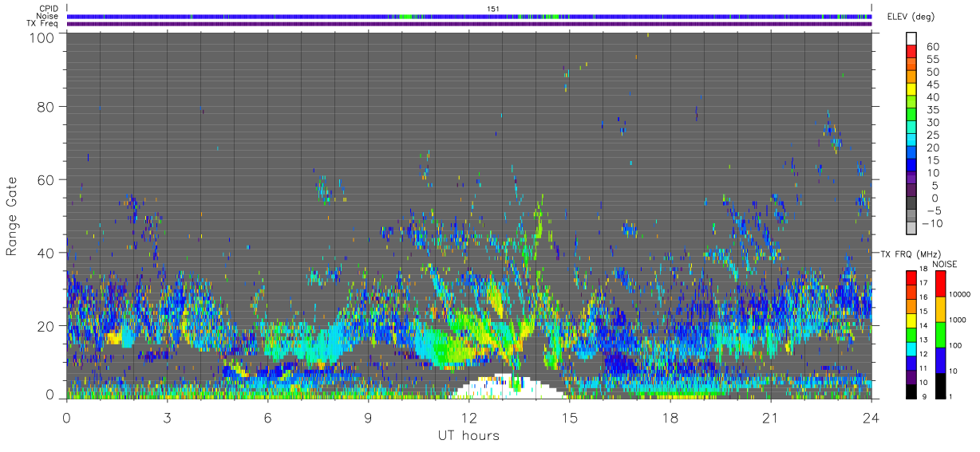Click the 3 tick on UT hours axis
The width and height of the screenshot is (980, 452).
168,417
